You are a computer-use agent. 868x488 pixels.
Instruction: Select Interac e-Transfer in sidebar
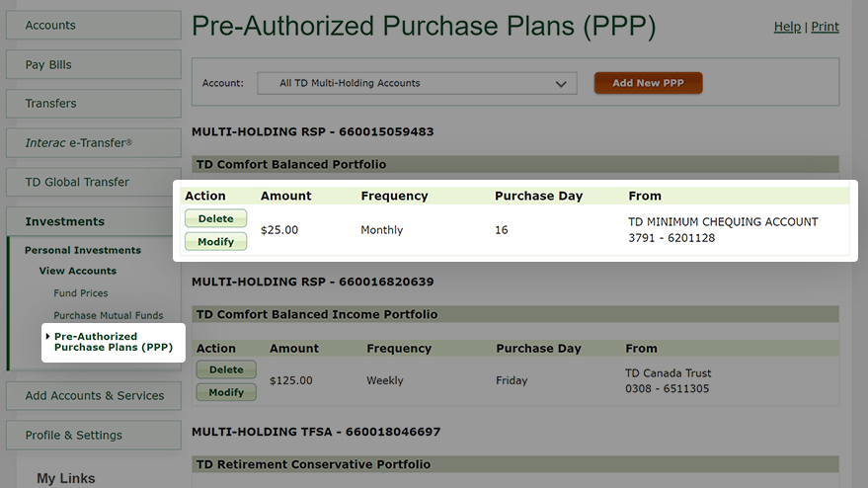pos(94,143)
